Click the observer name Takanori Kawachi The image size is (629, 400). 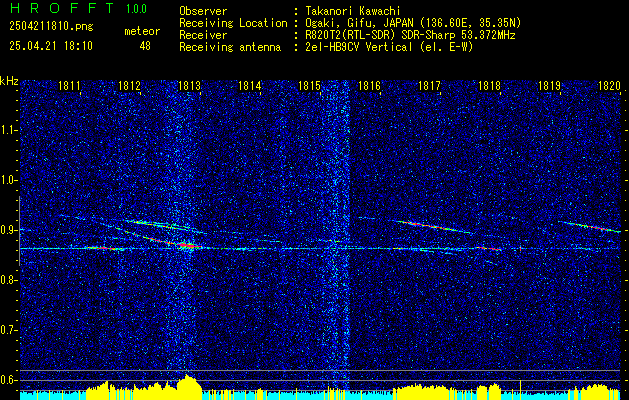351,11
